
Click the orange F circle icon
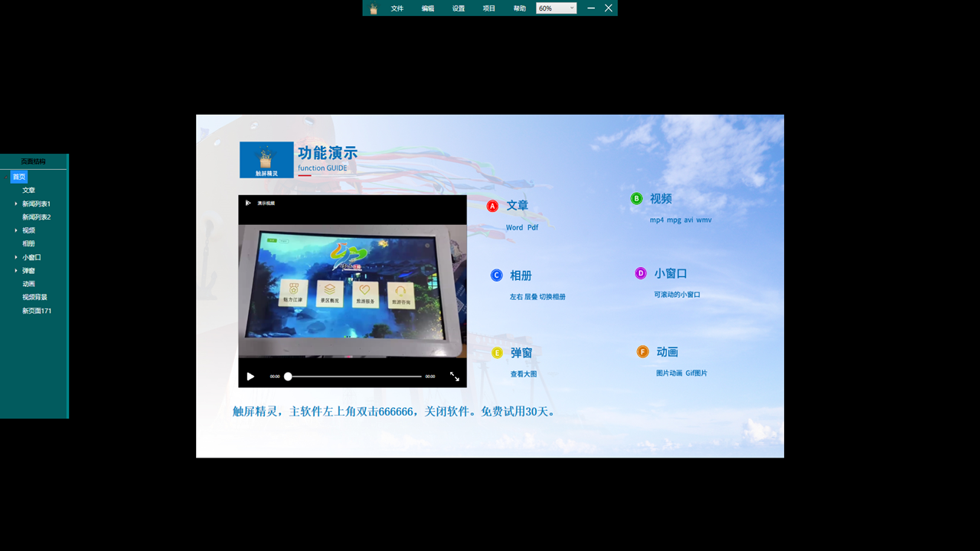point(642,352)
